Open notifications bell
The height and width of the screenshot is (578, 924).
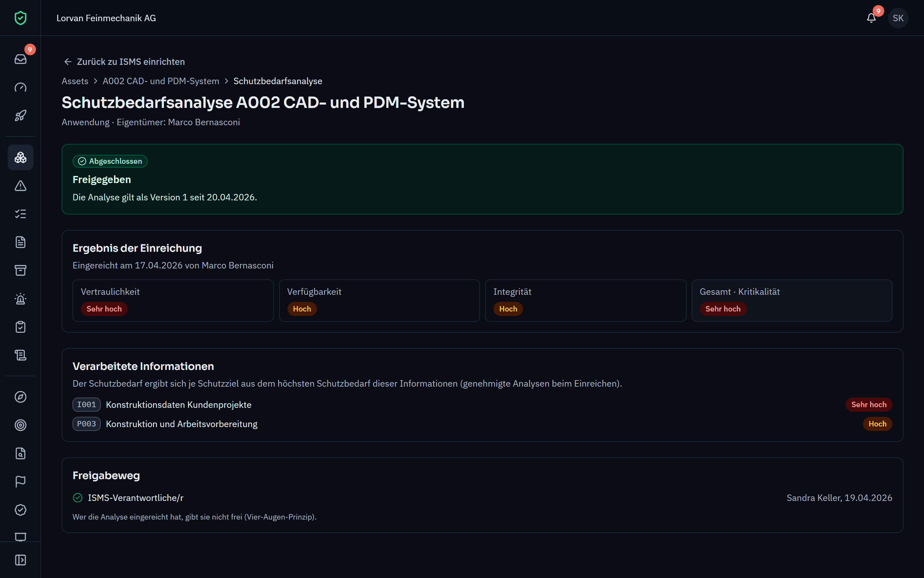[871, 18]
